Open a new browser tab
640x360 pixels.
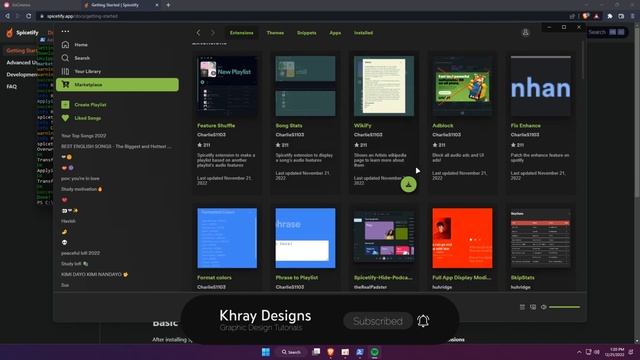coord(168,5)
